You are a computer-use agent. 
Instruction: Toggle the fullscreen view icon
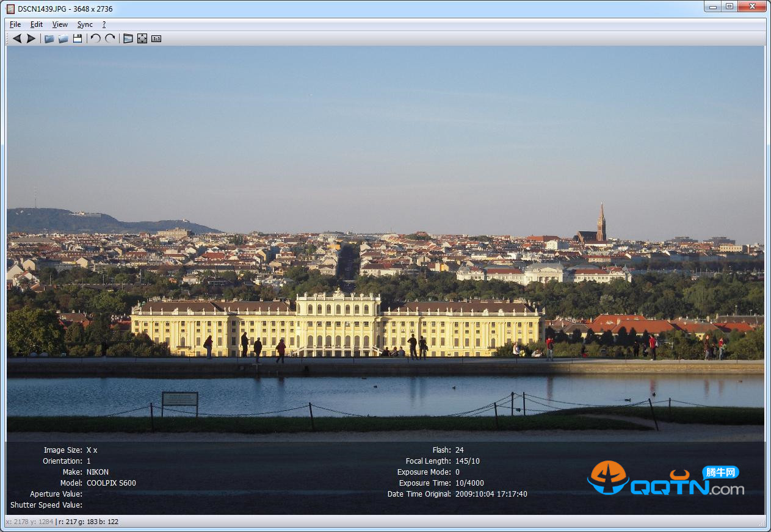coord(128,38)
